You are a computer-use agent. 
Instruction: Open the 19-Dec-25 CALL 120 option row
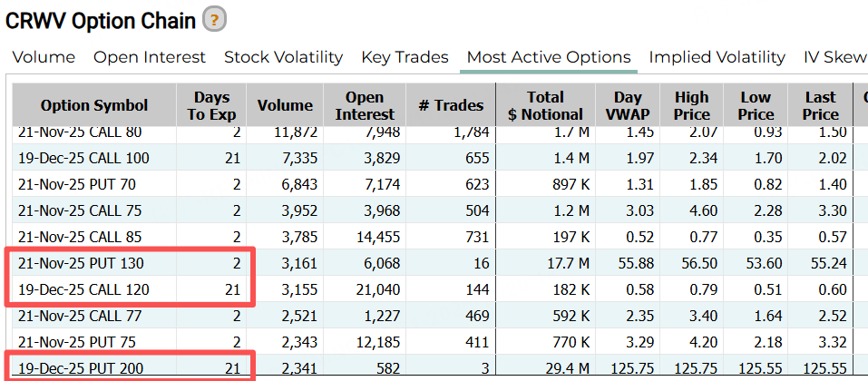(x=83, y=290)
